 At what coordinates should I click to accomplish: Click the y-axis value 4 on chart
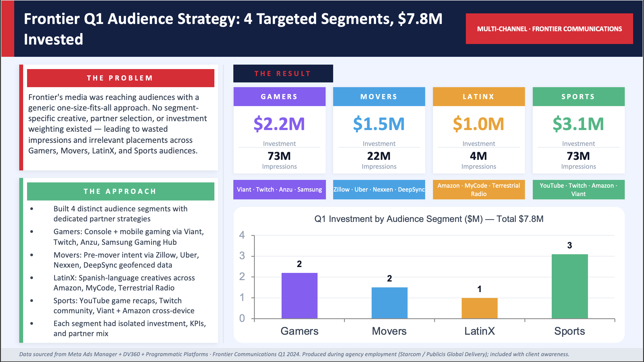click(242, 235)
